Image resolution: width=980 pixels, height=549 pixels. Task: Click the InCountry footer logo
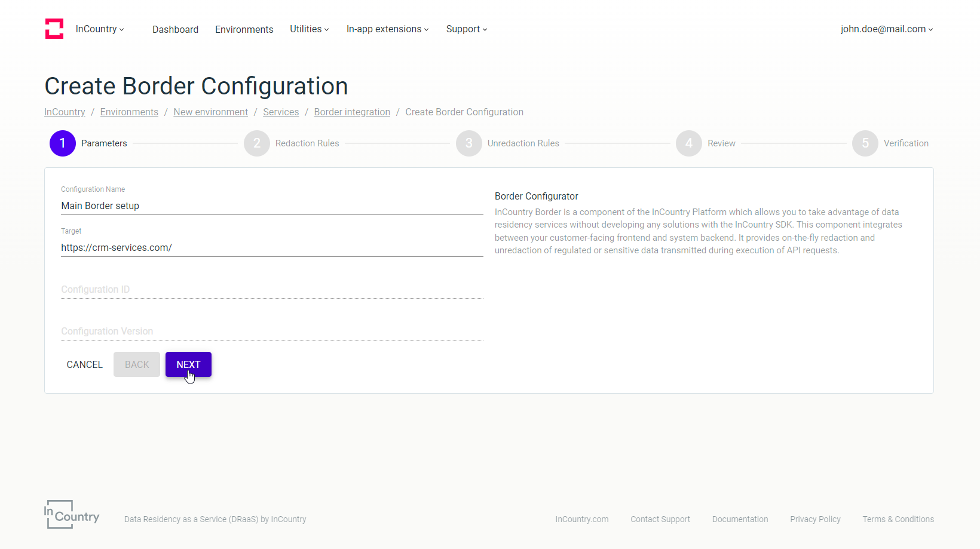72,514
